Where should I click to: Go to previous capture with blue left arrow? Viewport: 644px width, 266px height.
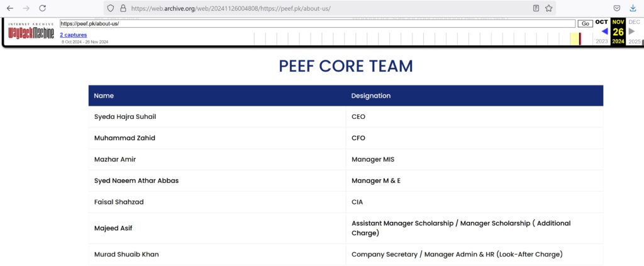[604, 31]
